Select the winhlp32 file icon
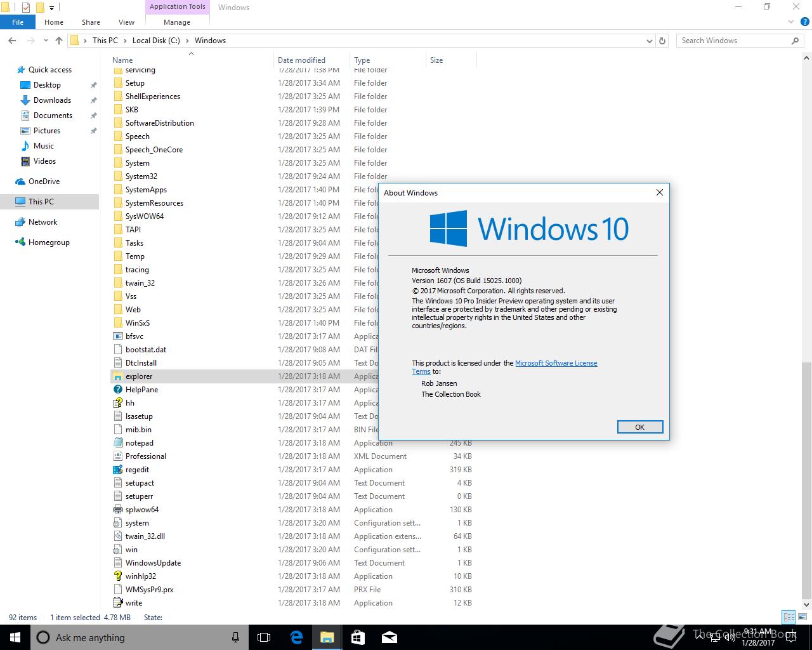This screenshot has width=812, height=650. click(117, 576)
